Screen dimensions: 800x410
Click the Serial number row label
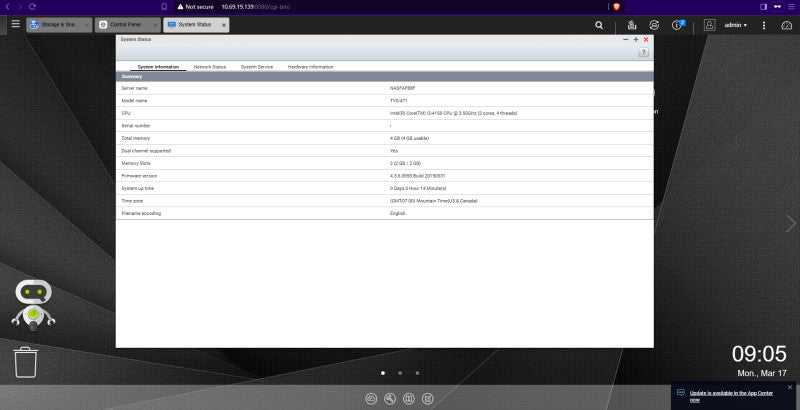click(x=136, y=126)
